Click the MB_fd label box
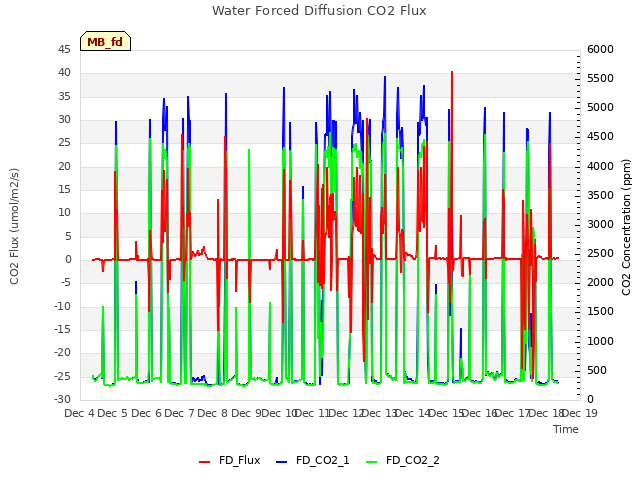 (105, 41)
